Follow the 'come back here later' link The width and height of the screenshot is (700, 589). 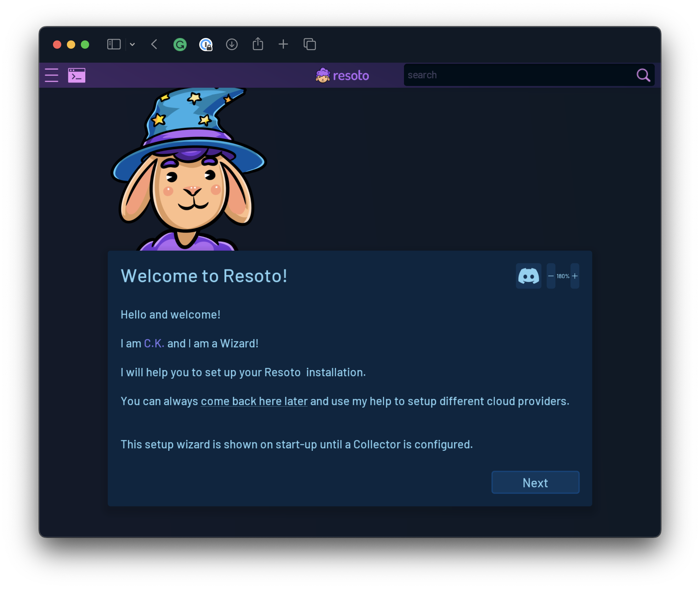(254, 401)
